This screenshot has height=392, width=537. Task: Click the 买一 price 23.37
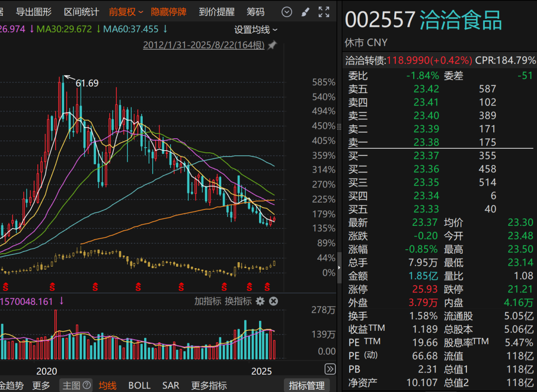pos(426,156)
